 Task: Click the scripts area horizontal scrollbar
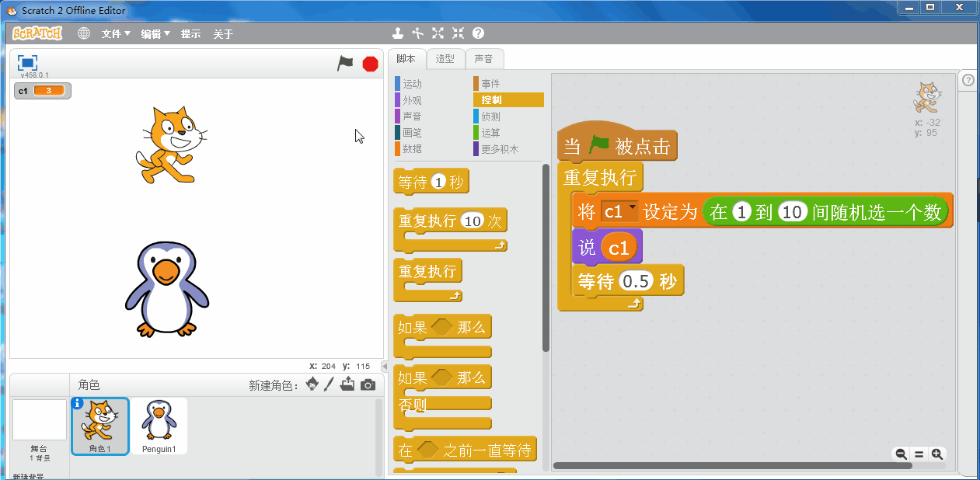tap(732, 466)
